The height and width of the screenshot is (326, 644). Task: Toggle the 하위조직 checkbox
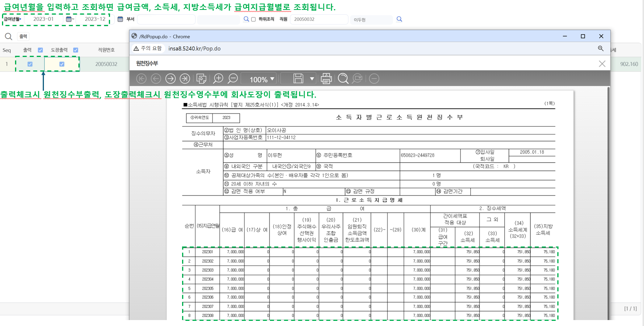coord(253,19)
